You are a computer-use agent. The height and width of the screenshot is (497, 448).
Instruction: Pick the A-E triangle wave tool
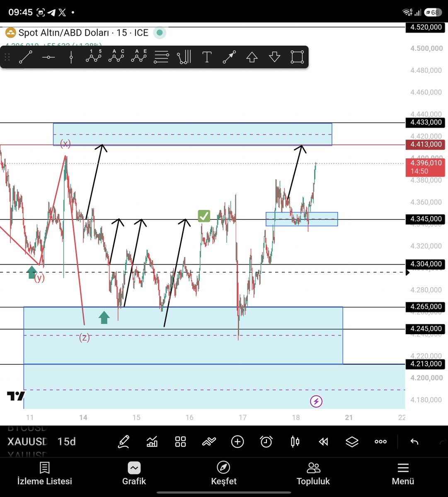pos(139,56)
